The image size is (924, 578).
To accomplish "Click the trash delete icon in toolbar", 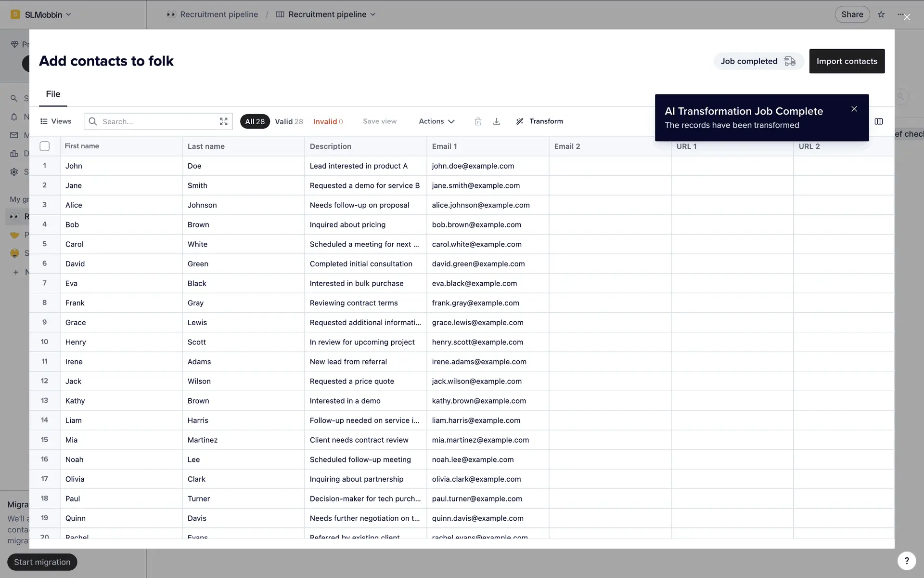I will coord(478,121).
